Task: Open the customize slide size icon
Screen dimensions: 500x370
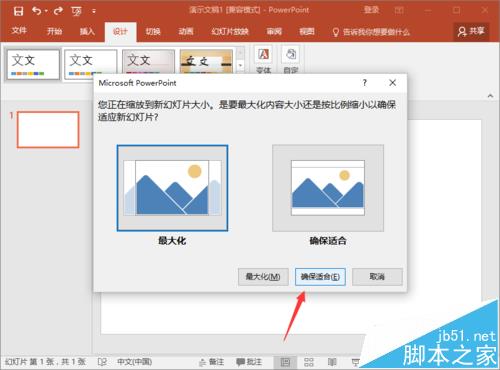Action: [291, 54]
